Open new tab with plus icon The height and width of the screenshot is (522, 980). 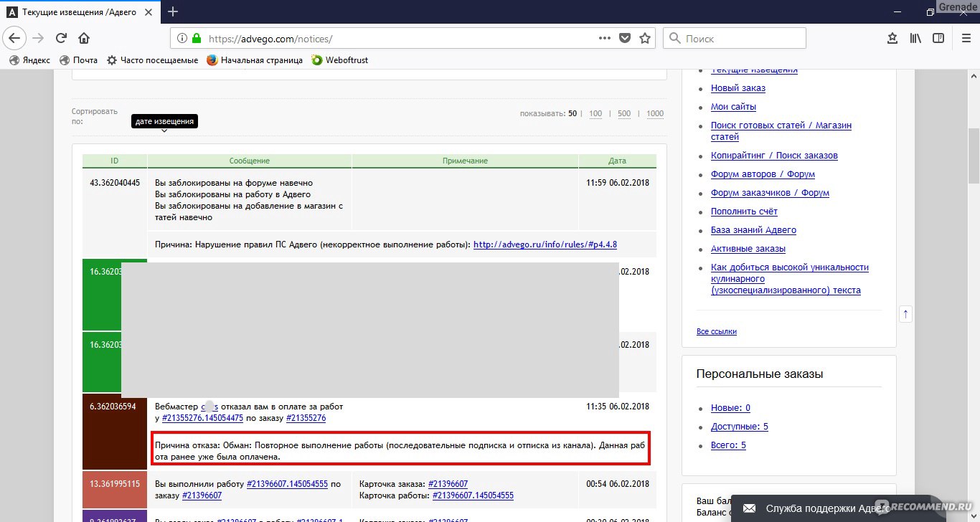click(x=173, y=11)
